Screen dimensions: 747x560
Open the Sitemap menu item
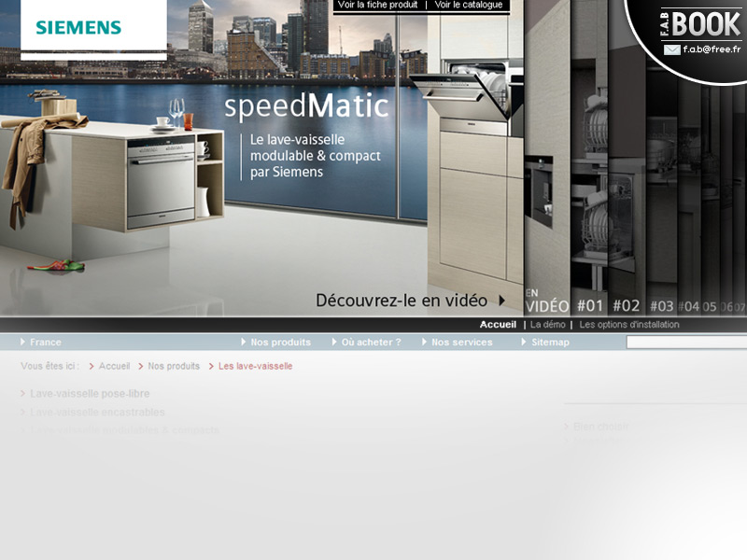pos(550,343)
